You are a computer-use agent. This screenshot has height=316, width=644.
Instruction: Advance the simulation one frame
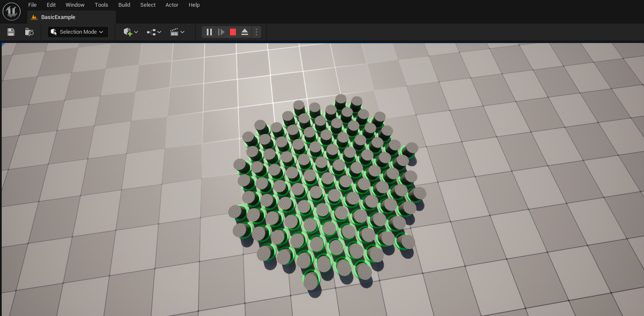pos(221,32)
